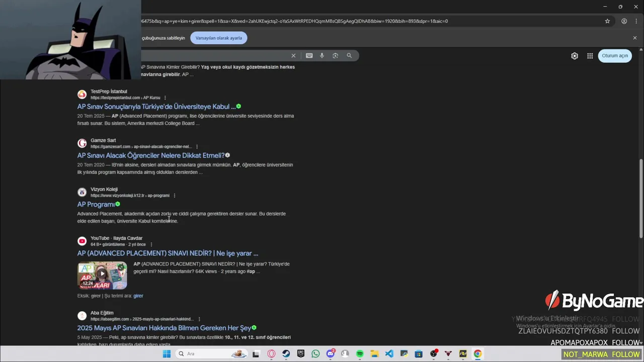Open the on-screen keyboard input tool

tap(309, 56)
